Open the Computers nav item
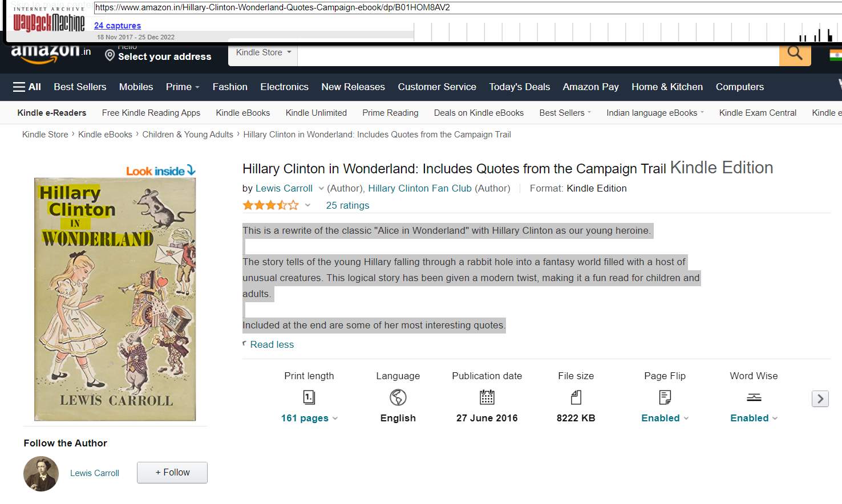 739,87
